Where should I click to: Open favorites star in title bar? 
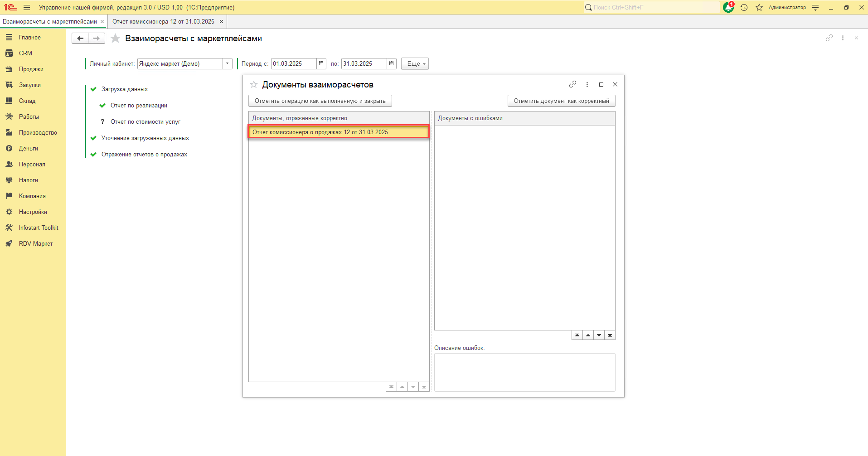[x=759, y=7]
